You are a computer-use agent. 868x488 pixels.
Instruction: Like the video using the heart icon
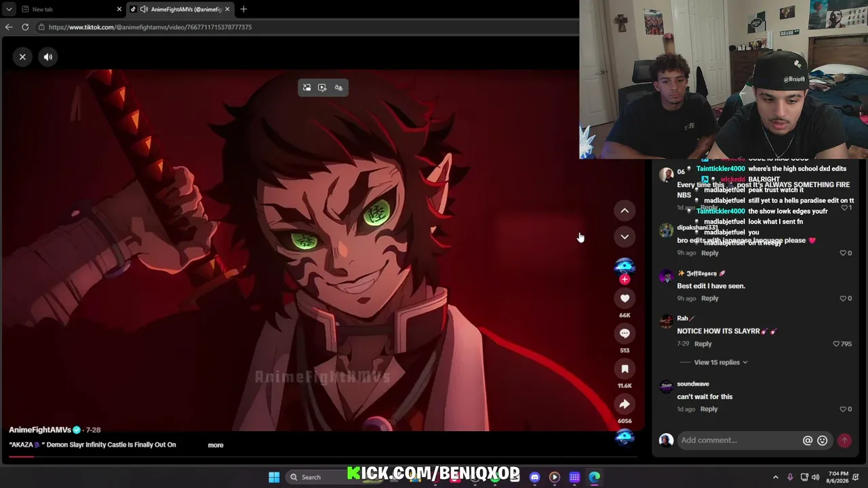pos(625,298)
